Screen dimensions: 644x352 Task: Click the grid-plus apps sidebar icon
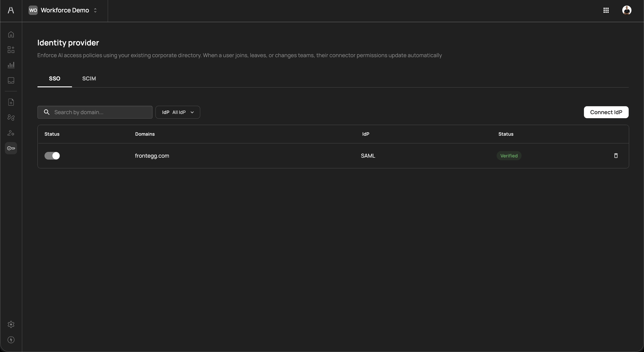[11, 49]
